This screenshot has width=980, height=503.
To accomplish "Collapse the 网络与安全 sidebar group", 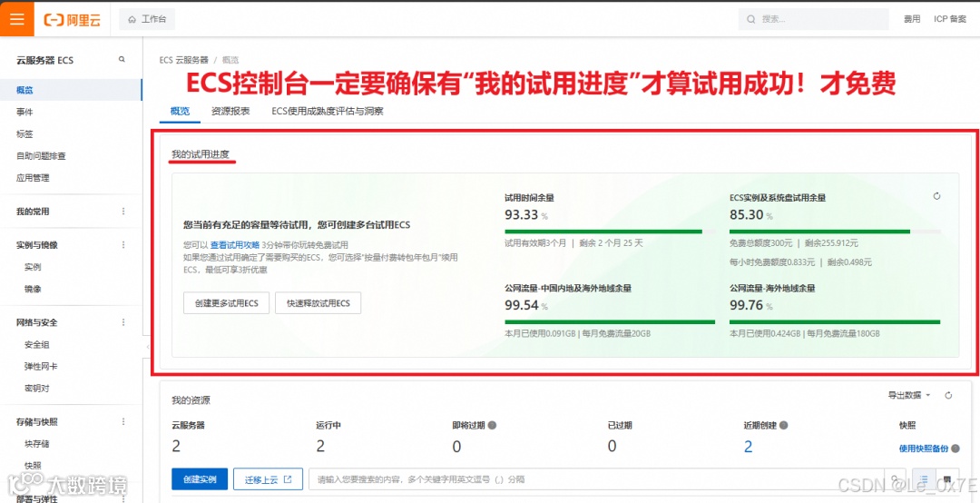I will click(x=37, y=323).
